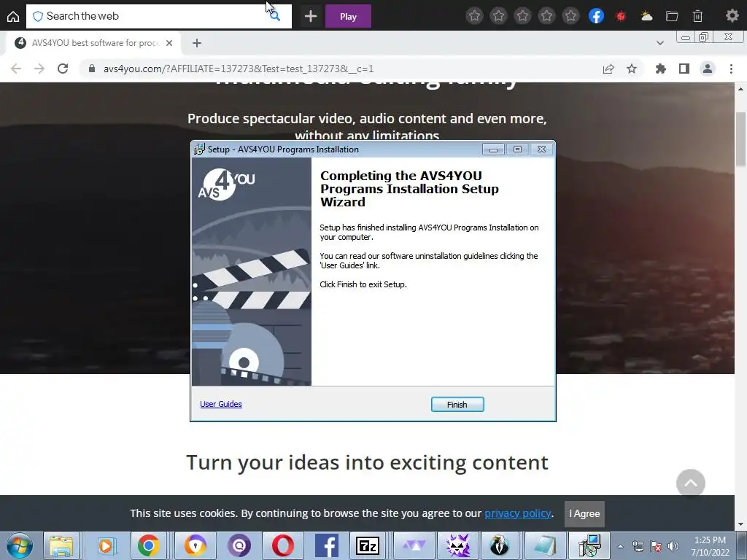Click the red ladybug icon
Image resolution: width=747 pixels, height=560 pixels.
621,16
